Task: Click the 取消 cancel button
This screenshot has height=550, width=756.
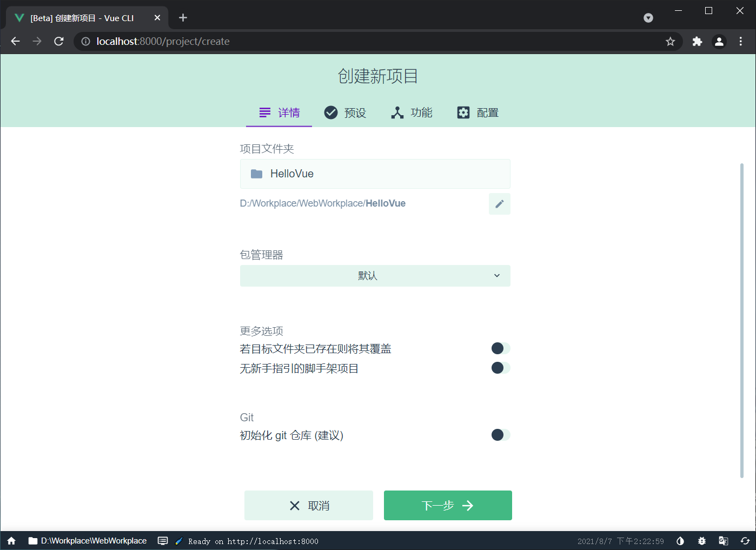Action: click(309, 505)
